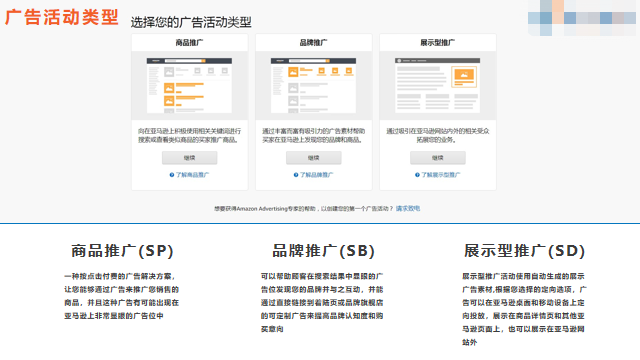Click the 商品推广 card description text
The width and height of the screenshot is (640, 360).
click(189, 135)
